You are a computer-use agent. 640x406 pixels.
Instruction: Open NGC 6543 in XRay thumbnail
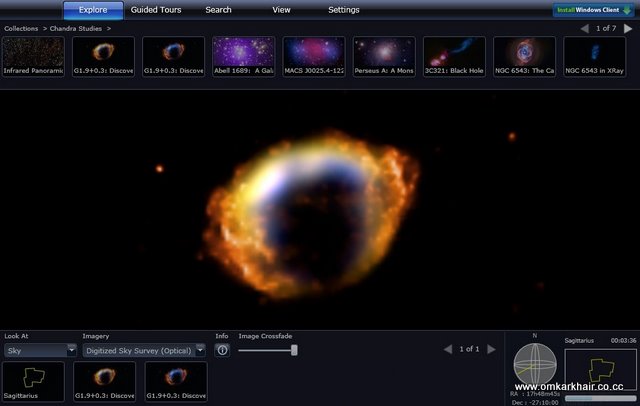[595, 56]
